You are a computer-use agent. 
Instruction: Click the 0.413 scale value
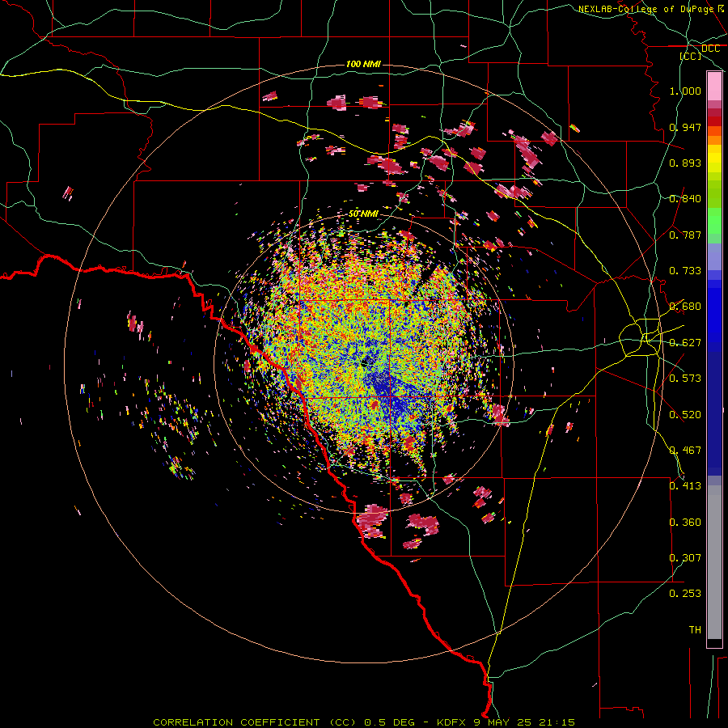[685, 486]
